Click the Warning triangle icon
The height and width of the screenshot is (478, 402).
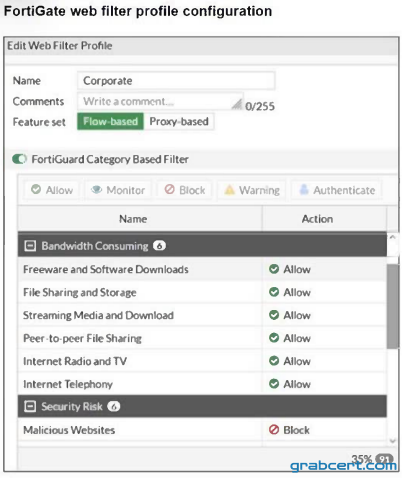tap(229, 190)
